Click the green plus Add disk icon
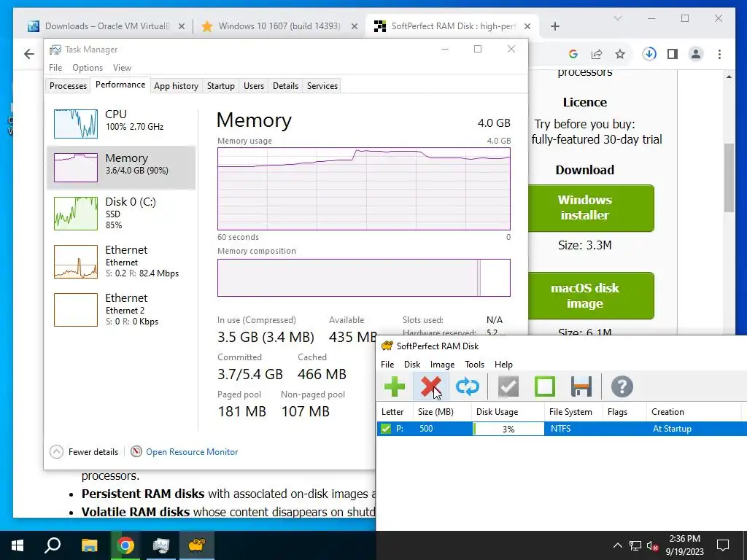 click(x=394, y=386)
